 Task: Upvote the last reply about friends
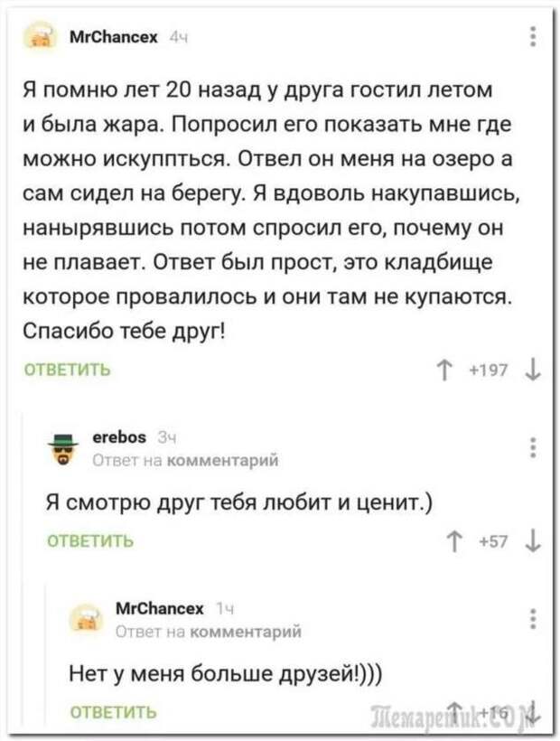pos(454,712)
